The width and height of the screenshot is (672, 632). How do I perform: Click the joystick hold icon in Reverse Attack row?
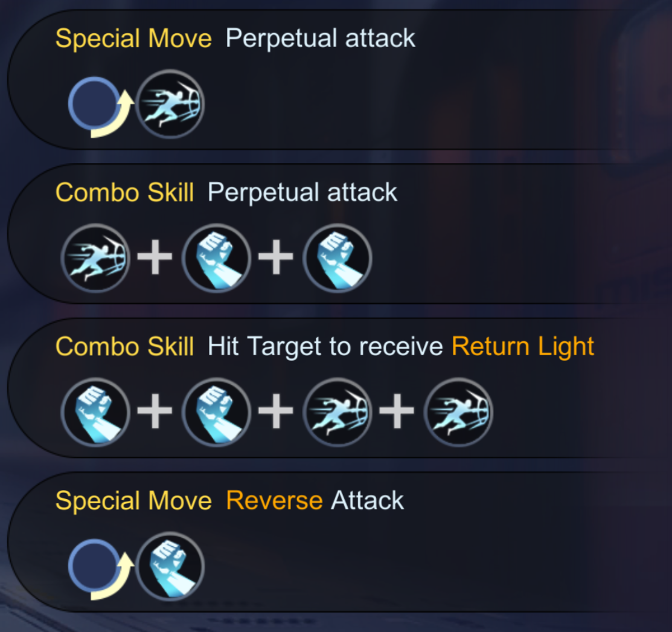click(x=101, y=569)
